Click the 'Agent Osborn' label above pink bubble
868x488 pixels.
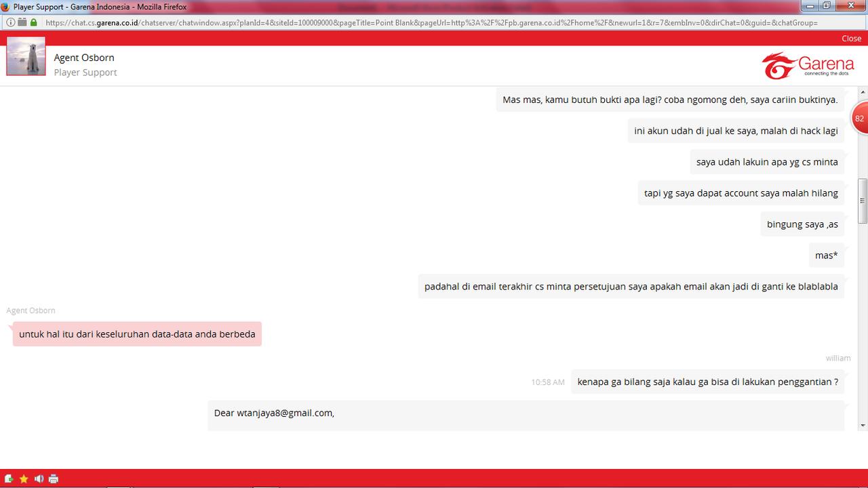pos(31,310)
